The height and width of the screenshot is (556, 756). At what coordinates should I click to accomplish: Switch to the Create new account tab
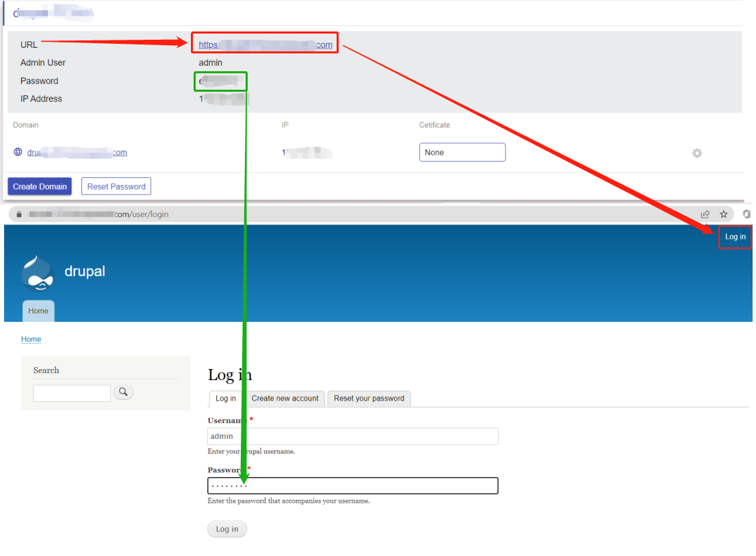click(x=285, y=399)
